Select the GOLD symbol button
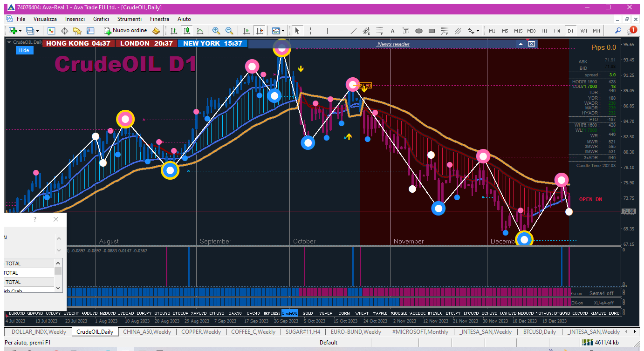 pyautogui.click(x=308, y=313)
